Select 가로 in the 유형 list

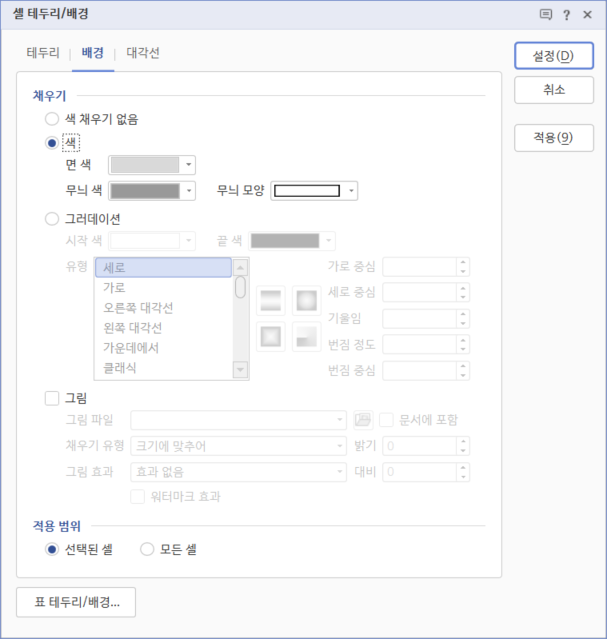(163, 288)
